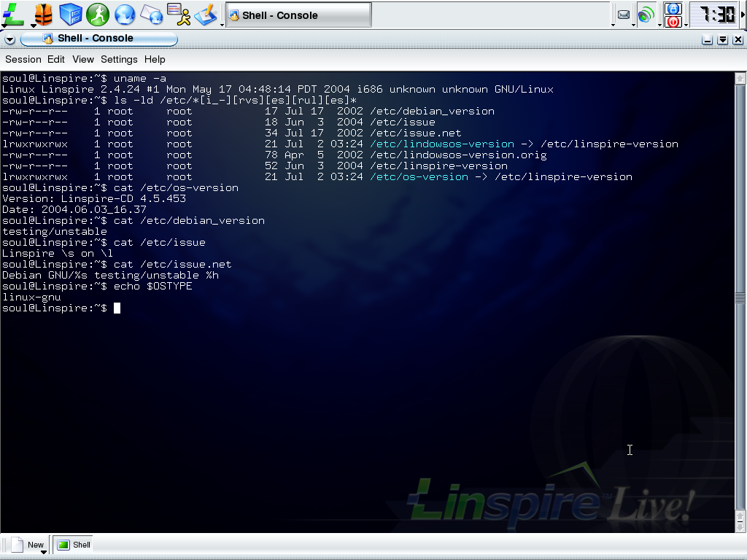Expand the arrow after the notepad launcher
Viewport: 747px width, 560px height.
click(x=222, y=25)
